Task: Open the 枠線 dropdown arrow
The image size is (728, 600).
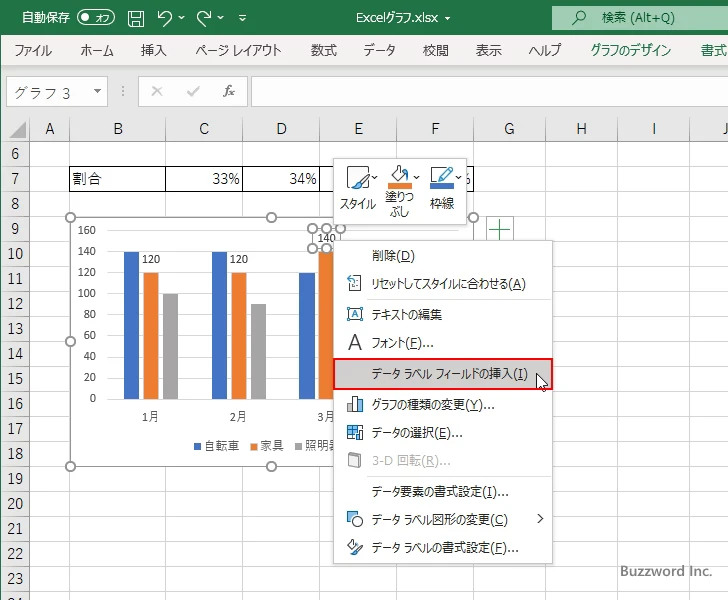Action: pos(458,178)
